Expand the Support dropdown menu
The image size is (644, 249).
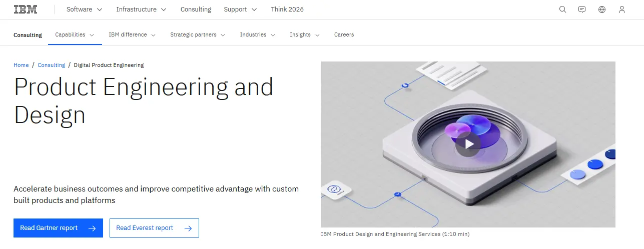(240, 9)
